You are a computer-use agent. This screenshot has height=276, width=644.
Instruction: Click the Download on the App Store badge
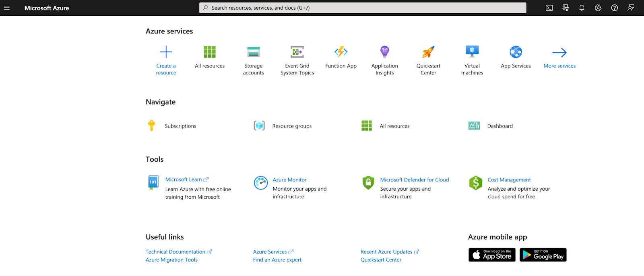click(x=492, y=255)
